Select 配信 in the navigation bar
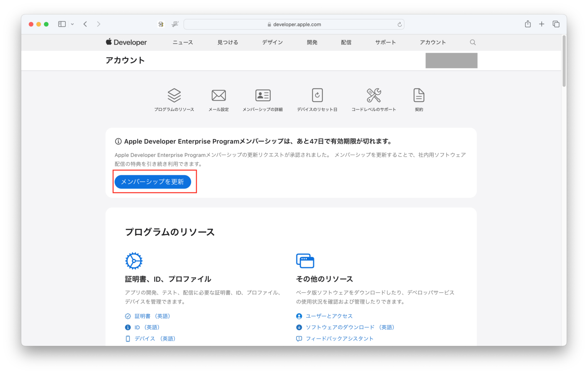Screen dimensions: 588x374 click(x=346, y=42)
